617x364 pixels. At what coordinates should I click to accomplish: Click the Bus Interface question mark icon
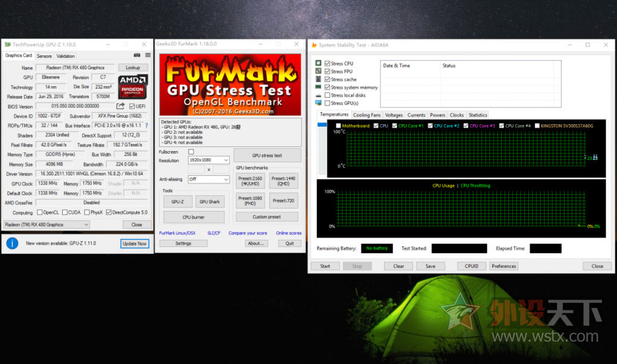point(147,125)
